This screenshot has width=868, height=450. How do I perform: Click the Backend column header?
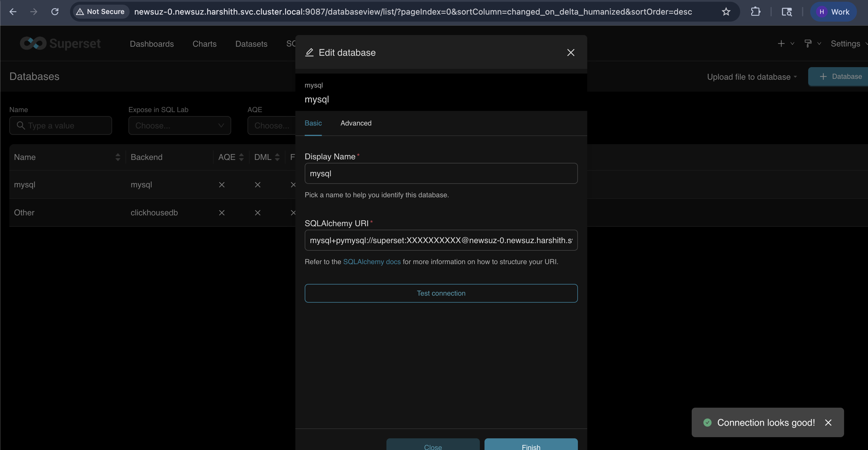click(146, 157)
